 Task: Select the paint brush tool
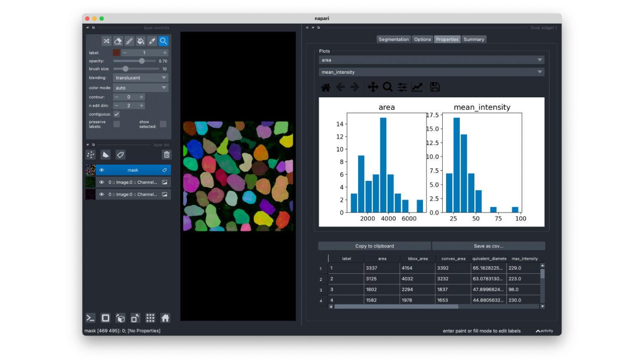click(129, 41)
